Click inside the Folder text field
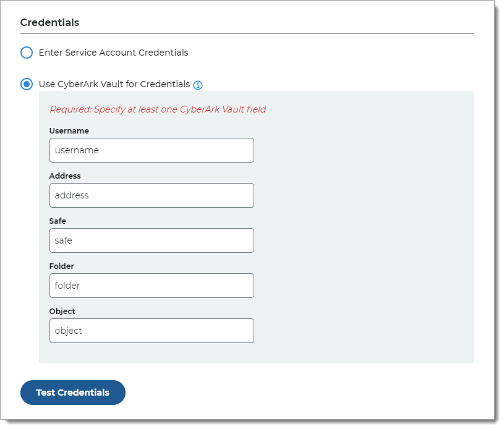The height and width of the screenshot is (429, 504). [152, 286]
